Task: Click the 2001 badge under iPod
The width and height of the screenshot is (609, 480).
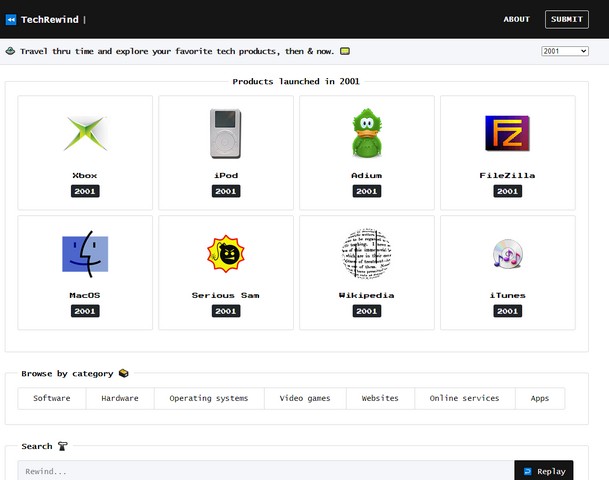Action: pyautogui.click(x=226, y=191)
